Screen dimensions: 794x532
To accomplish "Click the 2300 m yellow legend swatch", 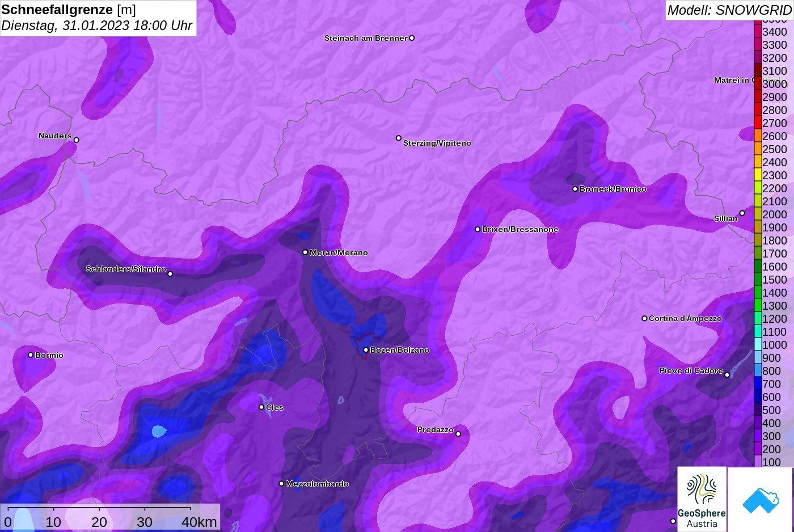I will [x=758, y=175].
